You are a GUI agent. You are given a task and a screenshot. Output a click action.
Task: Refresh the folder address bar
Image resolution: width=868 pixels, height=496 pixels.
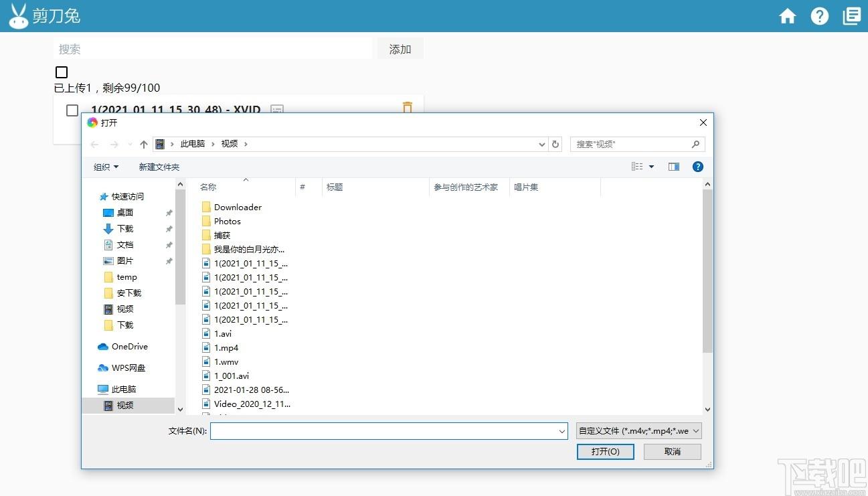tap(555, 144)
